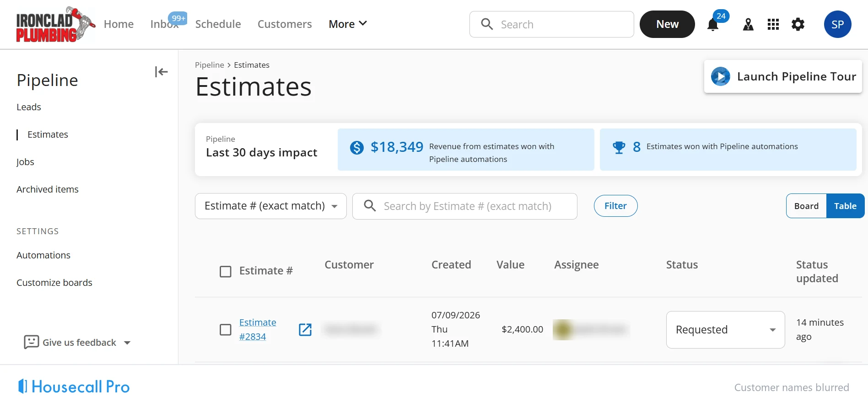Viewport: 868px width, 408px height.
Task: Select Leads in the Pipeline sidebar
Action: 29,107
